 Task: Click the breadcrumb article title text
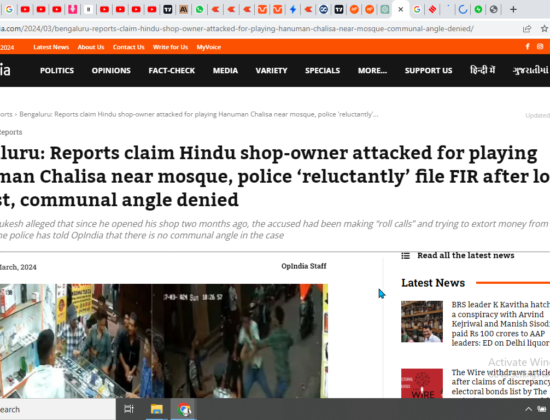pos(199,114)
